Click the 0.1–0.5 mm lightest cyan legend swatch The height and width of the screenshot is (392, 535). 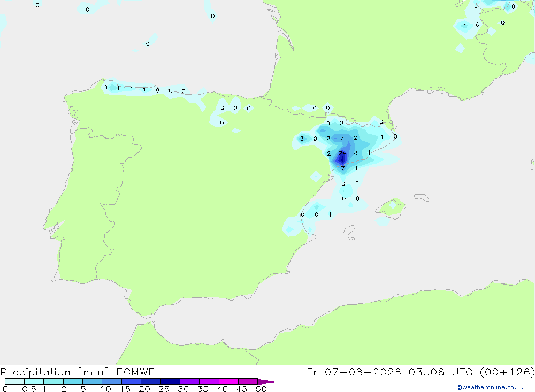coord(14,381)
